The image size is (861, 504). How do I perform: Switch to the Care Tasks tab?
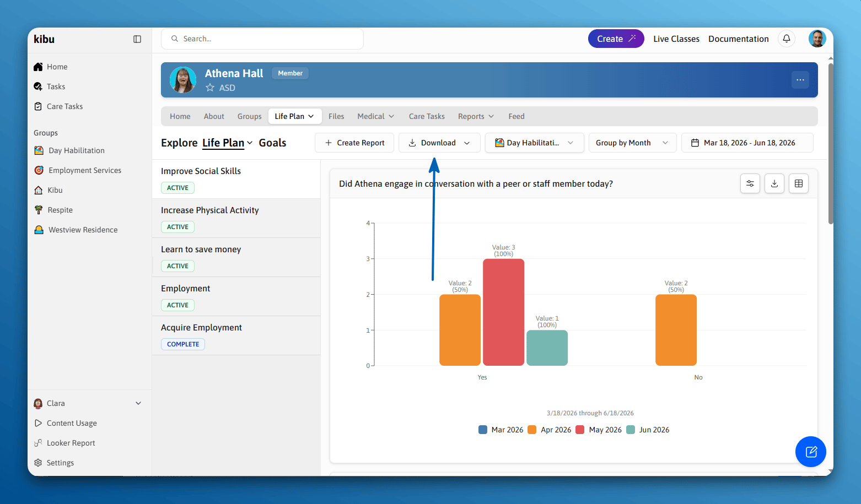pos(427,116)
